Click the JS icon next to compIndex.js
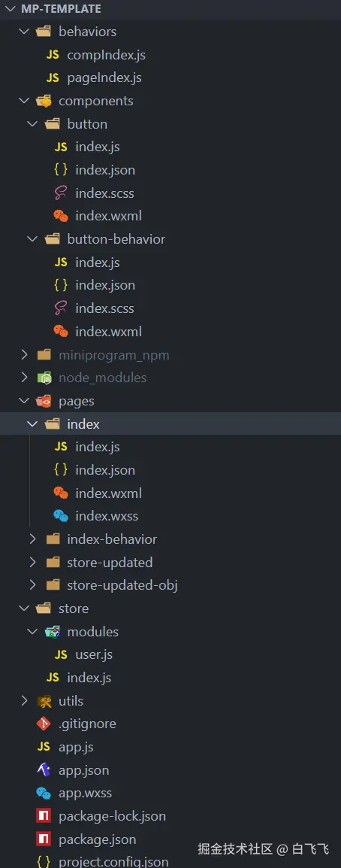The width and height of the screenshot is (341, 868). (x=53, y=55)
